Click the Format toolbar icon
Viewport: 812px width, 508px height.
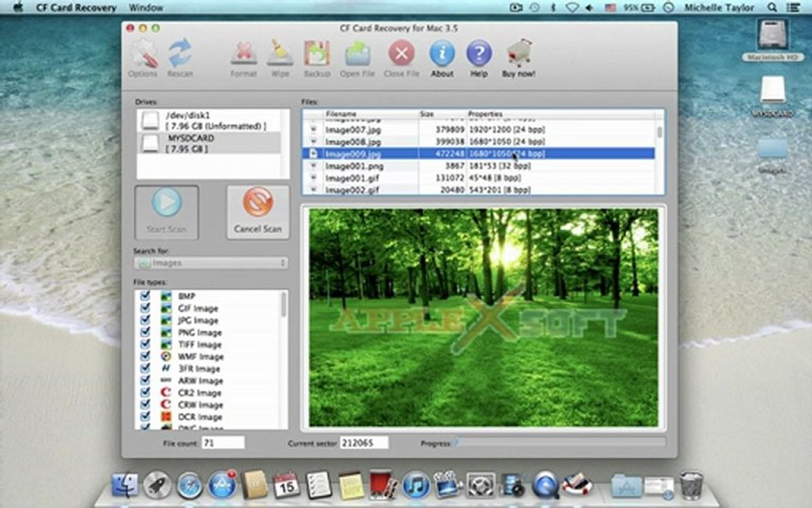coord(243,58)
